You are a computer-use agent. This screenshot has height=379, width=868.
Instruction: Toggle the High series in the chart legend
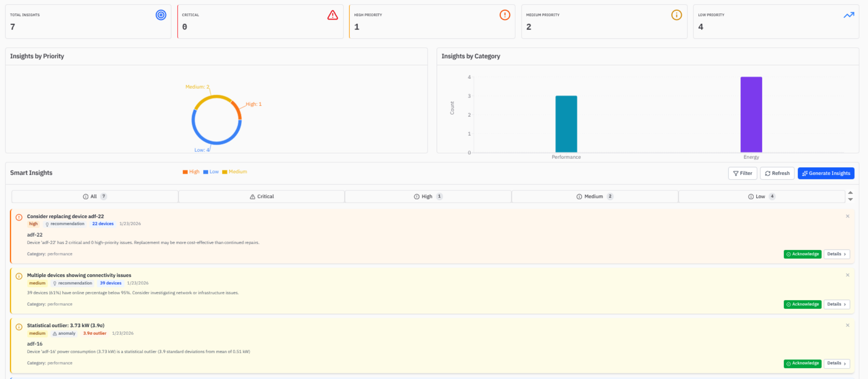point(191,171)
